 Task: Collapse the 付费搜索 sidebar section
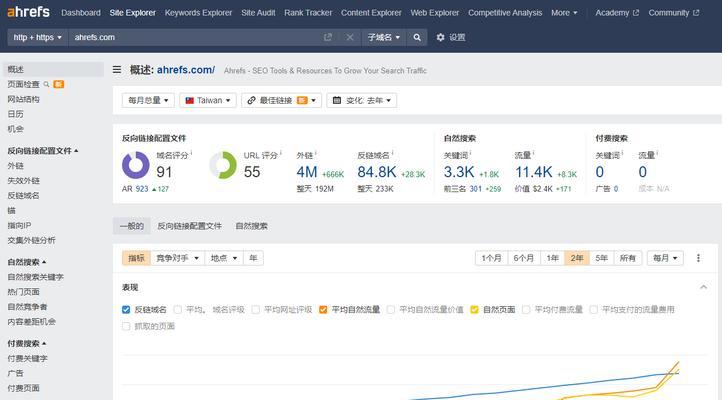[x=27, y=343]
